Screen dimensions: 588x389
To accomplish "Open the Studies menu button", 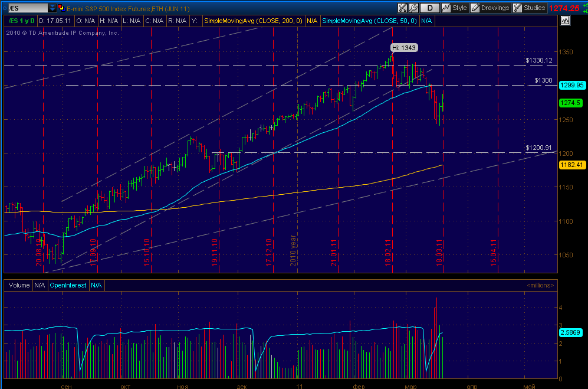I will coord(529,8).
